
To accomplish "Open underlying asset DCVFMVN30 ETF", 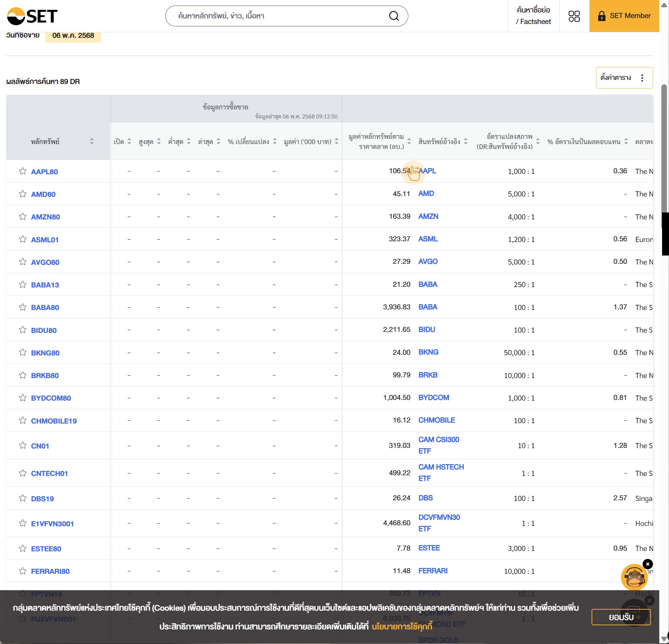I will coord(439,523).
